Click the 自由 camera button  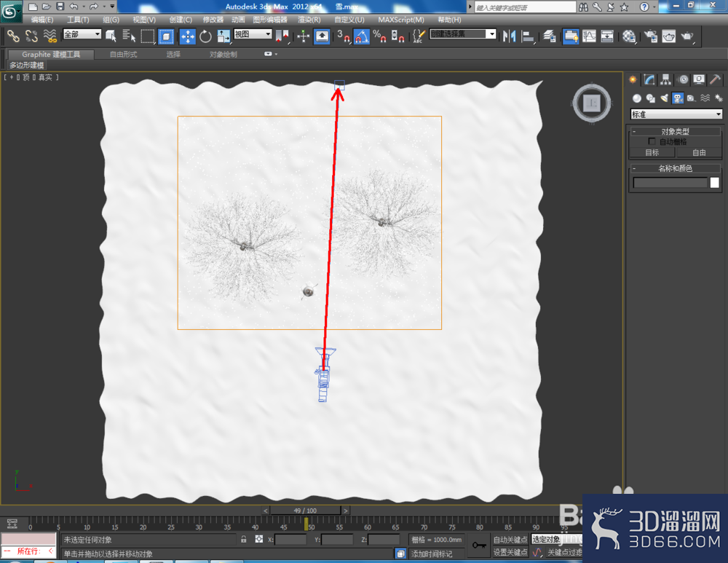pyautogui.click(x=699, y=152)
